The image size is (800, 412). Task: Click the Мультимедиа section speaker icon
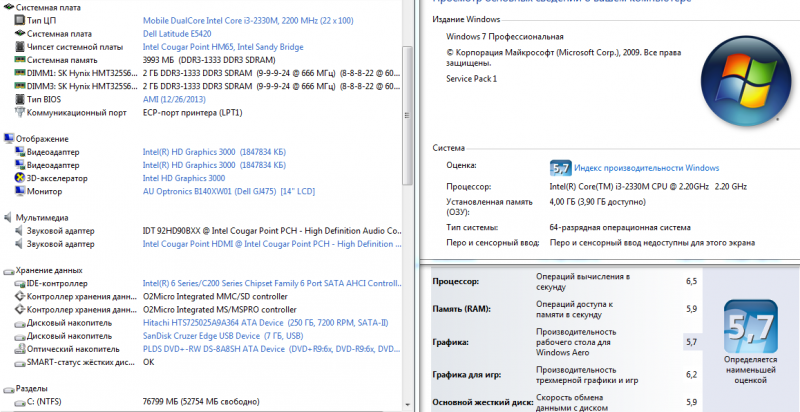point(10,217)
